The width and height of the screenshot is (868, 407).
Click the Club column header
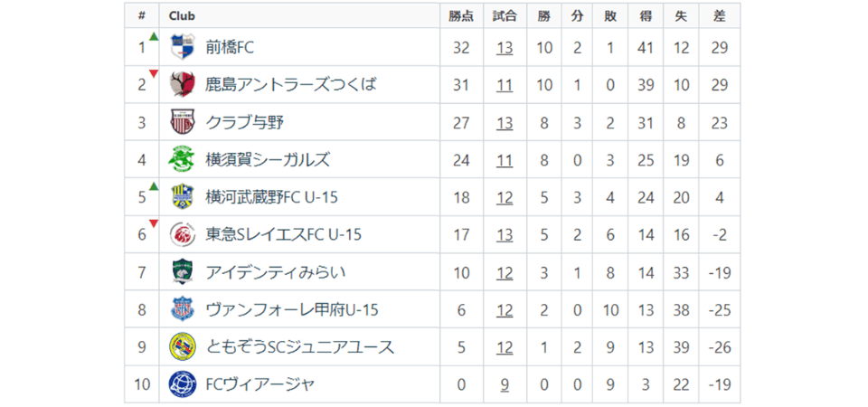click(182, 15)
